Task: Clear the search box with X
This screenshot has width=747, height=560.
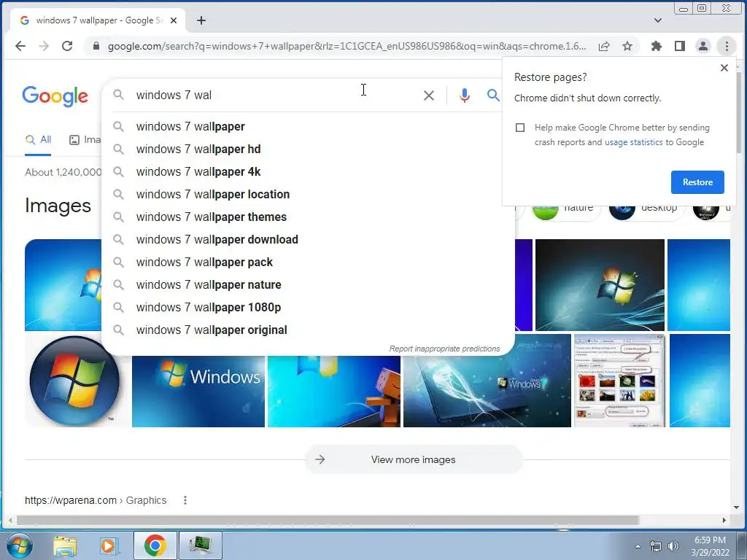Action: tap(429, 96)
